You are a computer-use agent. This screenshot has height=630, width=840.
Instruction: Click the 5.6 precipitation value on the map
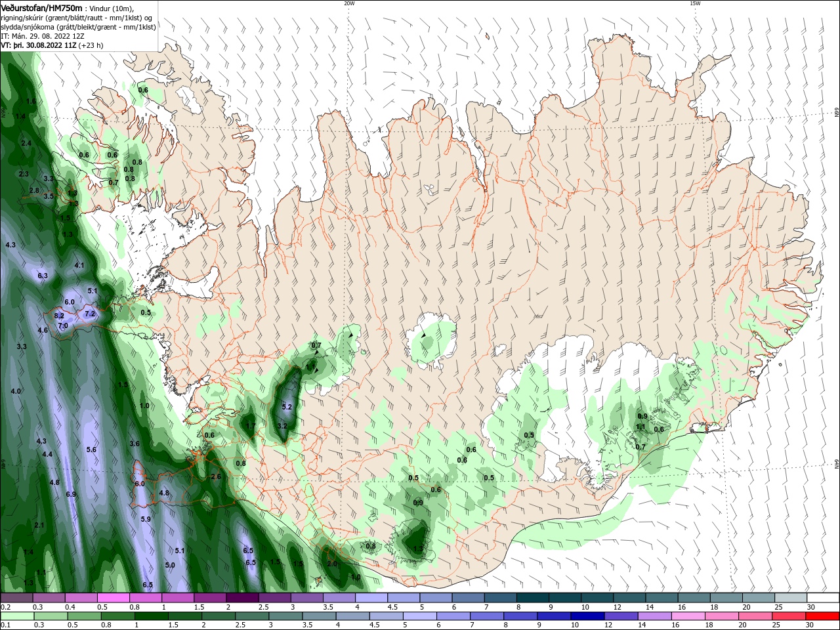[91, 450]
